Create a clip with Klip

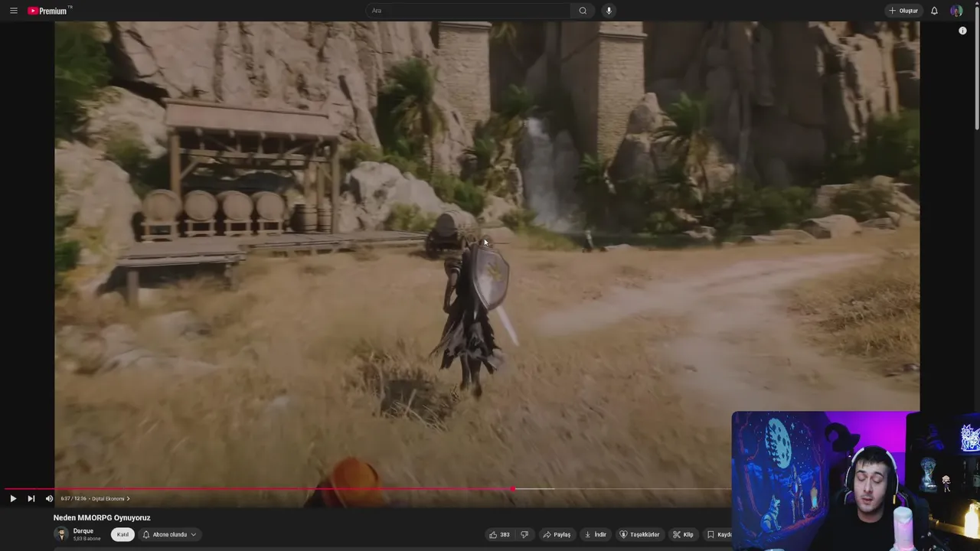click(683, 534)
